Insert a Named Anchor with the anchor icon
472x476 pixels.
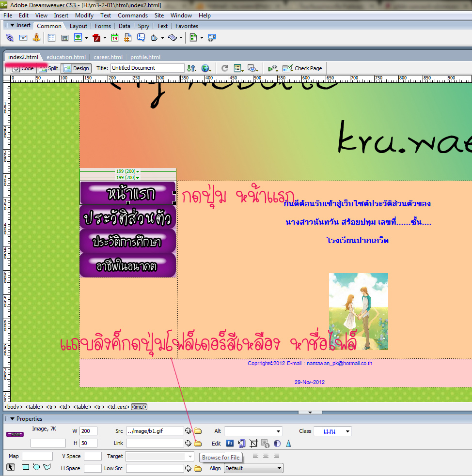click(x=36, y=38)
